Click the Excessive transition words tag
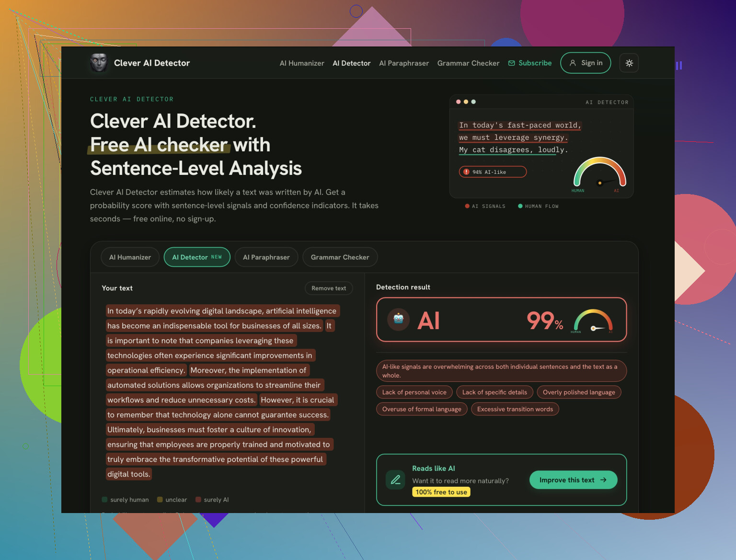This screenshot has width=736, height=560. [515, 409]
